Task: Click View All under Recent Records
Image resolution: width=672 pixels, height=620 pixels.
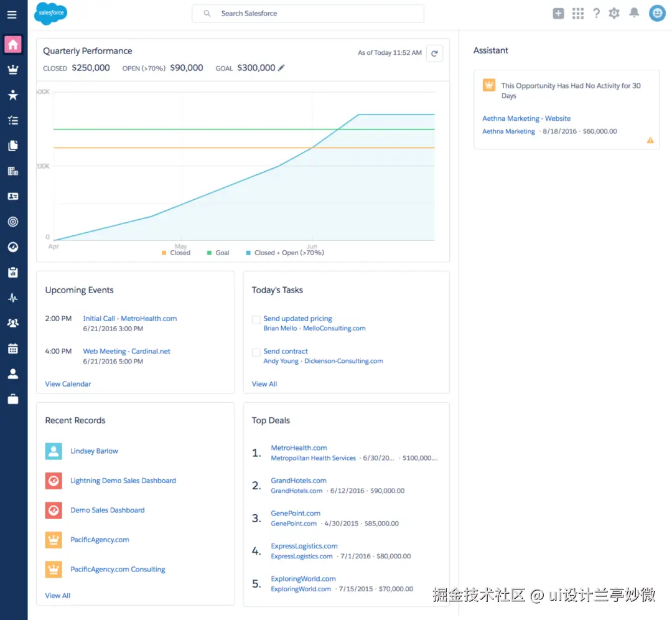Action: [x=57, y=596]
